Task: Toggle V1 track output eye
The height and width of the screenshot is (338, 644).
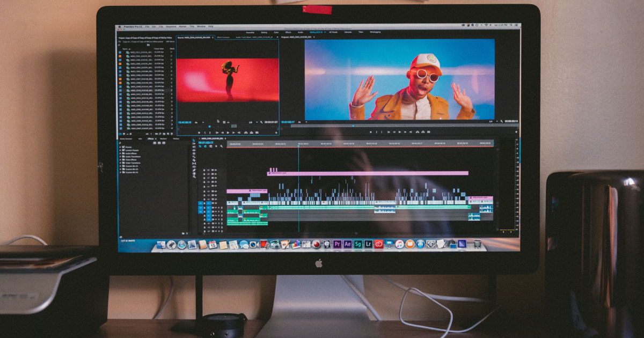Action: [216, 203]
